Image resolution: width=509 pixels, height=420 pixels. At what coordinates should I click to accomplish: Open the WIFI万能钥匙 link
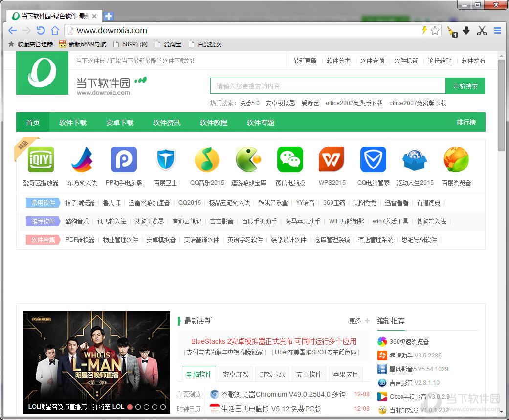tap(346, 221)
